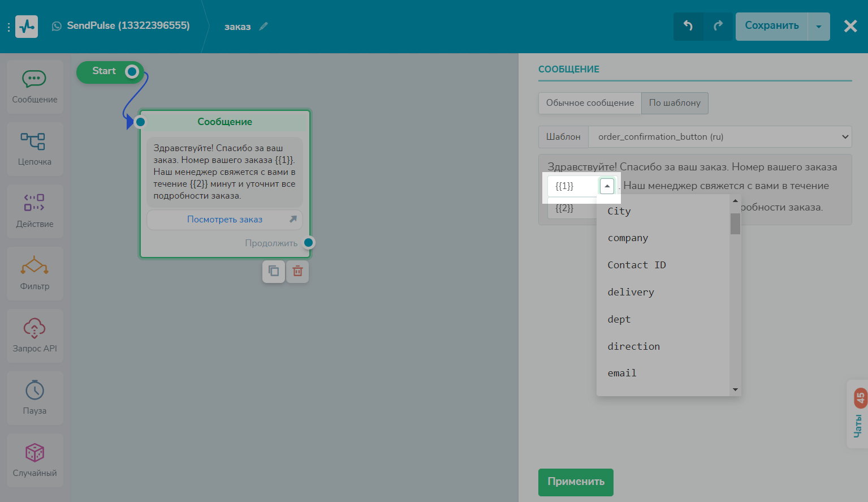Add a Цепочка flow element

pos(34,149)
